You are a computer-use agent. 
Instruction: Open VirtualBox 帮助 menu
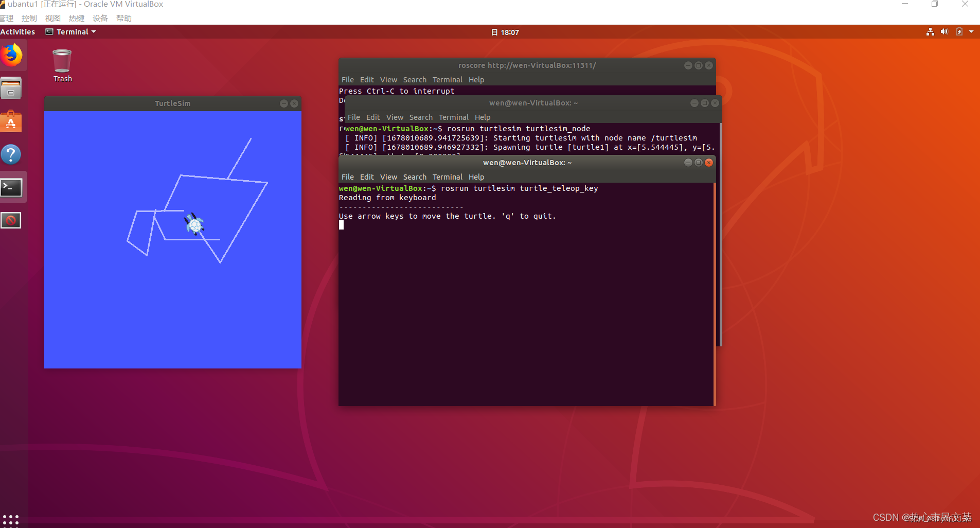point(124,19)
